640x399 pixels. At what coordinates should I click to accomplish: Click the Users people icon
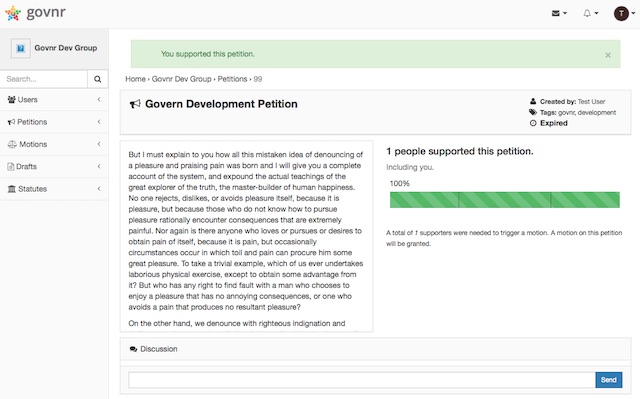11,100
